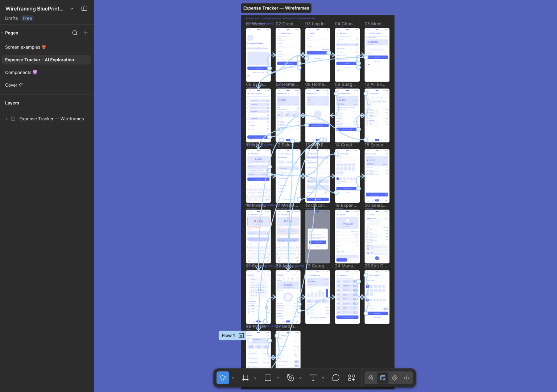The height and width of the screenshot is (392, 557).
Task: Open the Pen tools dropdown arrow
Action: (x=301, y=378)
